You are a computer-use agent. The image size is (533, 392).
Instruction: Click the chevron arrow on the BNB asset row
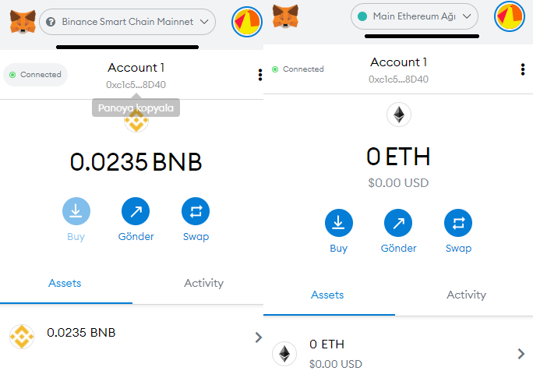coord(259,337)
